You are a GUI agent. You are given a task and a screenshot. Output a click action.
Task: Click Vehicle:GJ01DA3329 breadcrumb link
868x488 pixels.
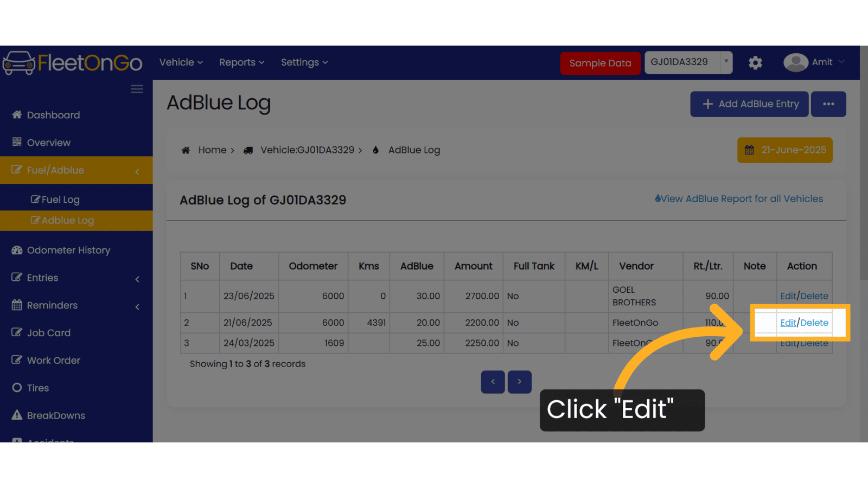click(x=307, y=150)
